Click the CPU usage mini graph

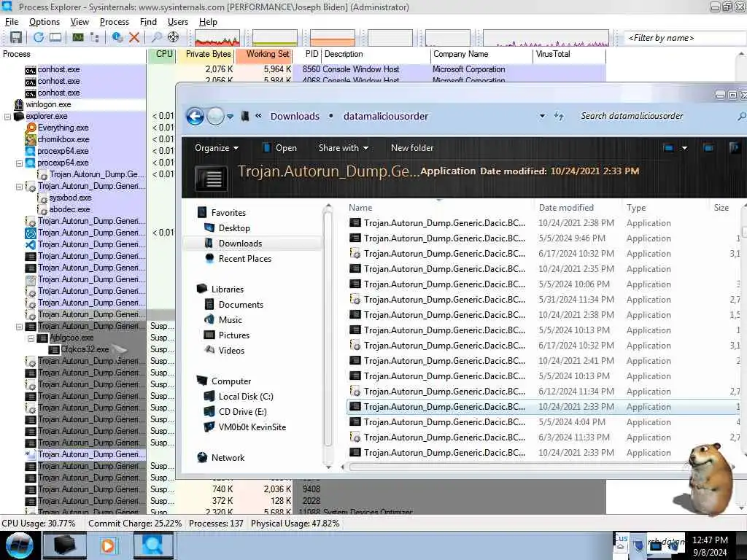point(217,38)
